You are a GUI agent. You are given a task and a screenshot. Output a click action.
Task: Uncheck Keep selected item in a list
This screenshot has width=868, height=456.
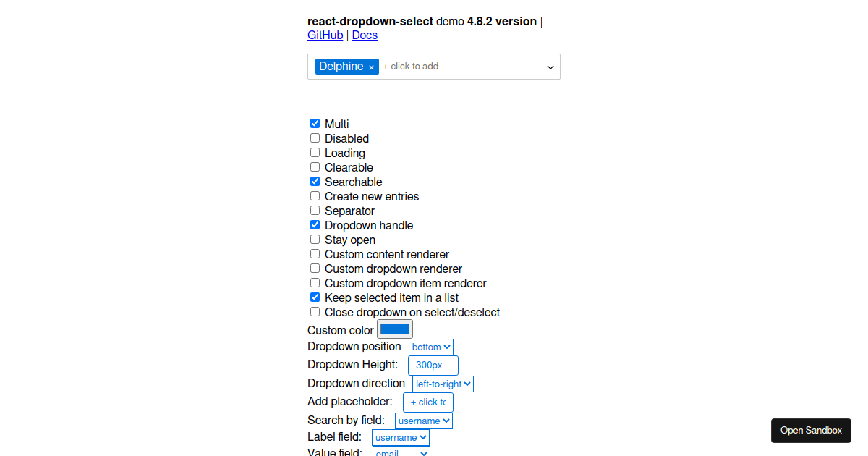[315, 297]
